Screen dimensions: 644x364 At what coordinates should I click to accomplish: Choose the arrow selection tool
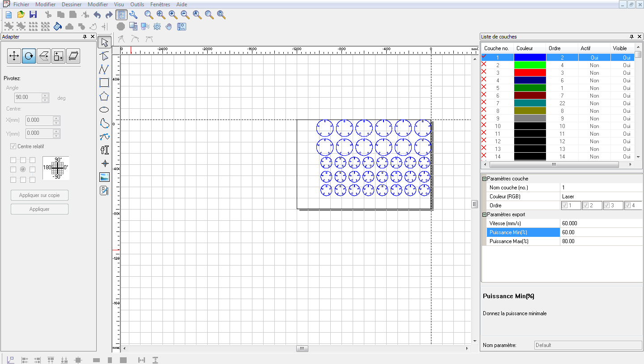[x=104, y=43]
